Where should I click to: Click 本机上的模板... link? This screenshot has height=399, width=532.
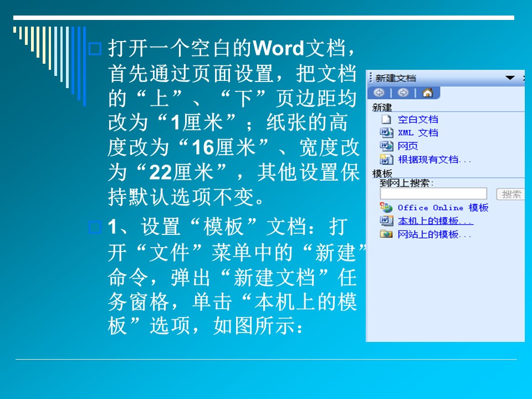[x=436, y=221]
